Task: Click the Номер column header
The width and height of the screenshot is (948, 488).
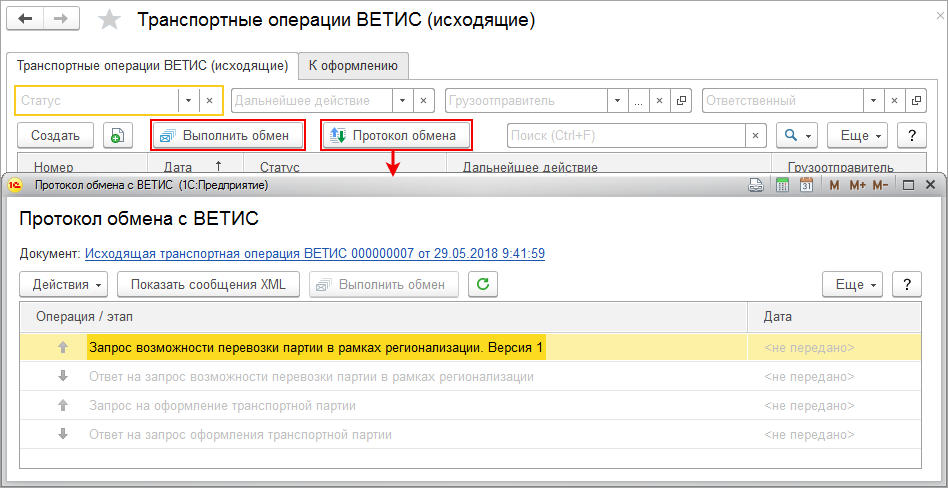Action: (x=83, y=166)
